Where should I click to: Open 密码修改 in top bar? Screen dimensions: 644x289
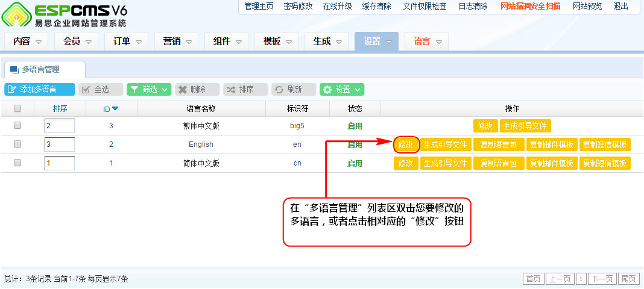tap(298, 6)
